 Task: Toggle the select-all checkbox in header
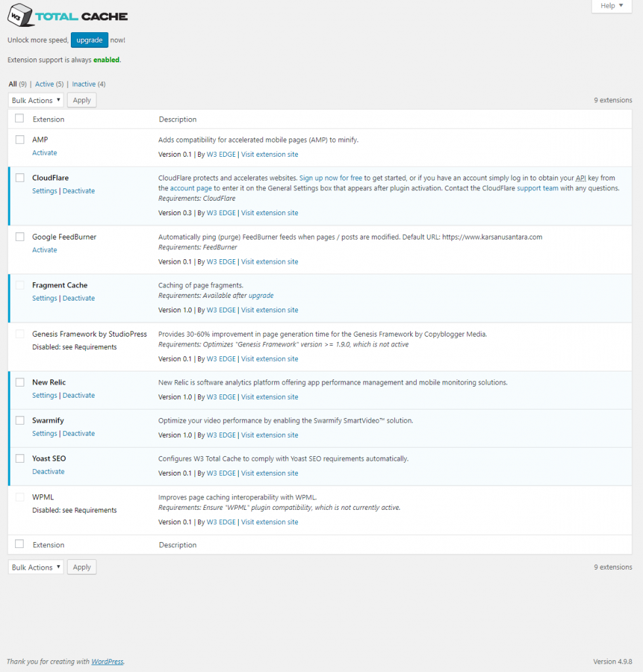coord(20,119)
